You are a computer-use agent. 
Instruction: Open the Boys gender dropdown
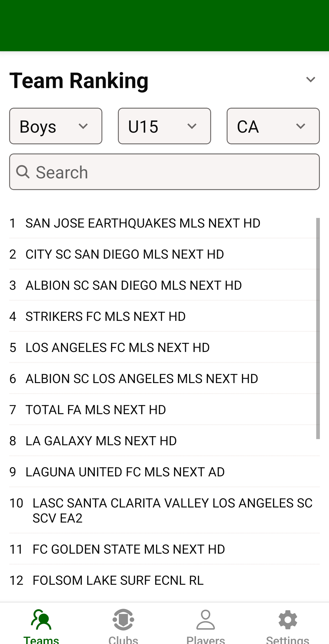click(x=56, y=126)
